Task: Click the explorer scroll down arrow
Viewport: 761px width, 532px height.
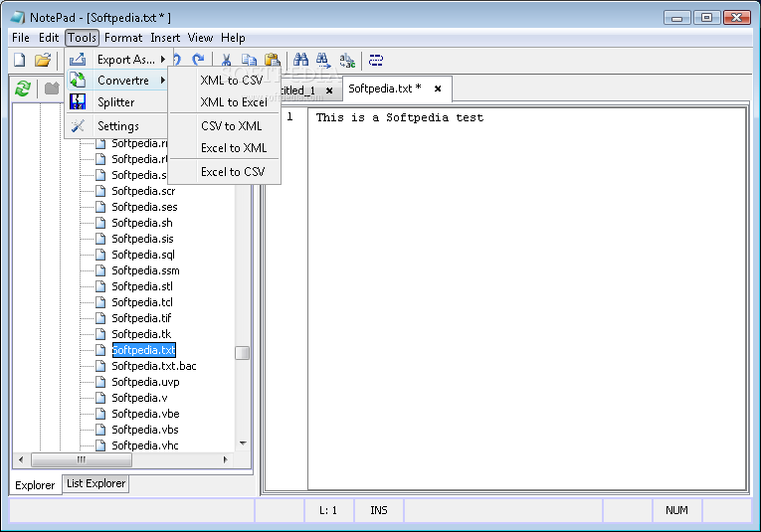Action: click(243, 443)
